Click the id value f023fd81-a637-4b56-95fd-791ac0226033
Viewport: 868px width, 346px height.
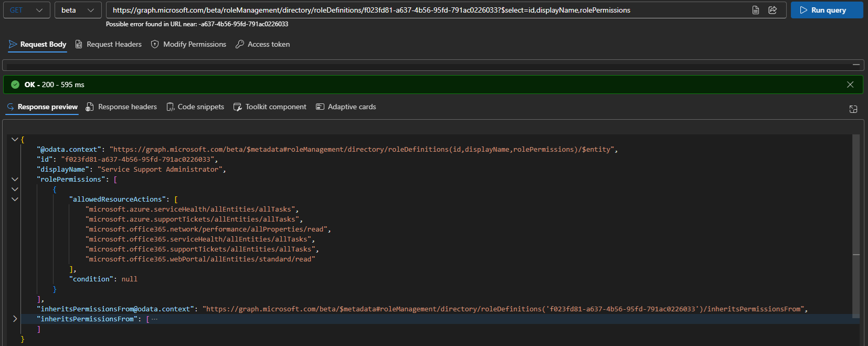point(137,160)
